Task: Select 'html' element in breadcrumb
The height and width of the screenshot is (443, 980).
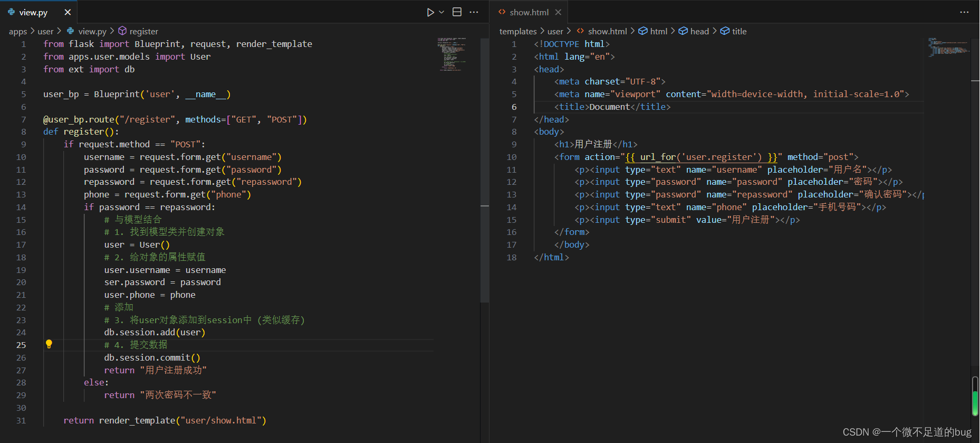Action: coord(659,32)
